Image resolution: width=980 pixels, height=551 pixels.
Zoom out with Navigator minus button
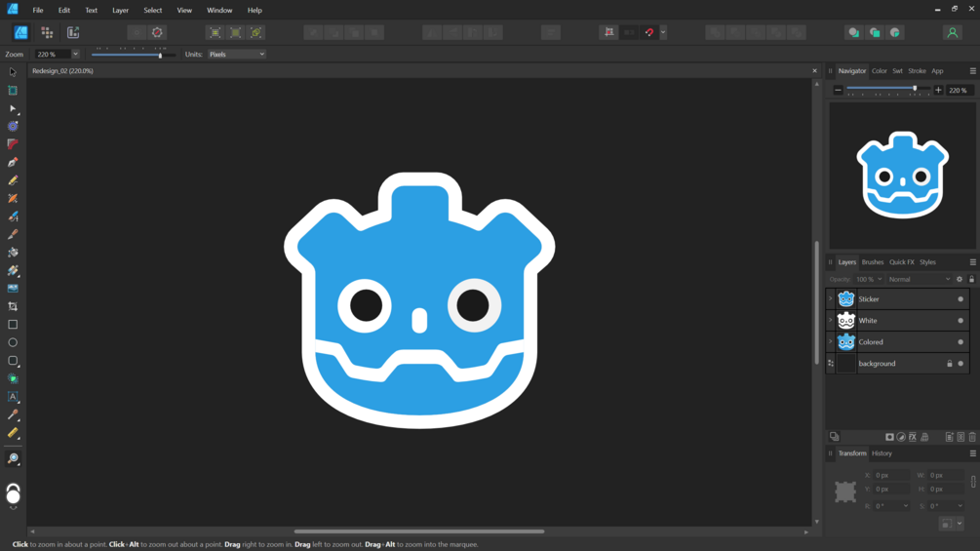tap(839, 90)
